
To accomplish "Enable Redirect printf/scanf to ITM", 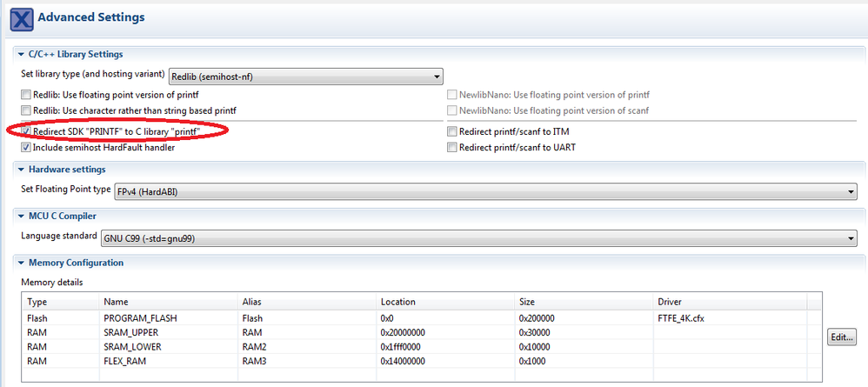I will tap(451, 131).
